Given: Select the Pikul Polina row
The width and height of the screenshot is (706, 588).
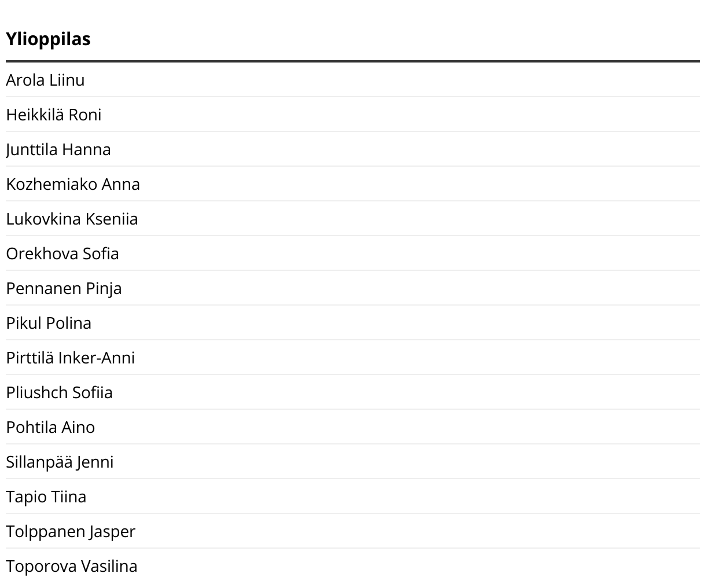Looking at the screenshot, I should (49, 323).
